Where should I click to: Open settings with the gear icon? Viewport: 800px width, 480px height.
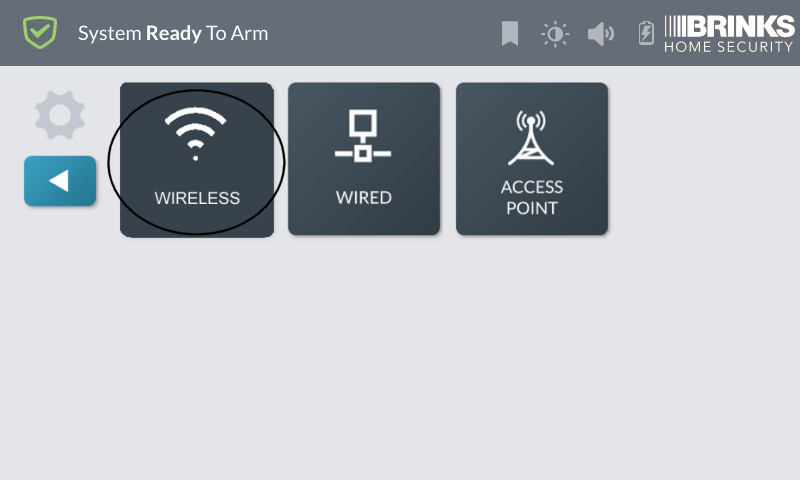pyautogui.click(x=60, y=115)
